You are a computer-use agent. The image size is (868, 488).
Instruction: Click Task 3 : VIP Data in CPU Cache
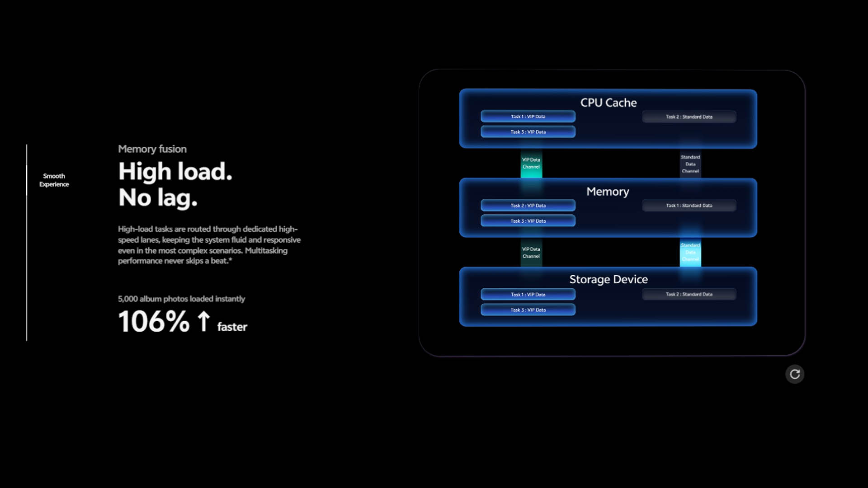click(x=528, y=132)
